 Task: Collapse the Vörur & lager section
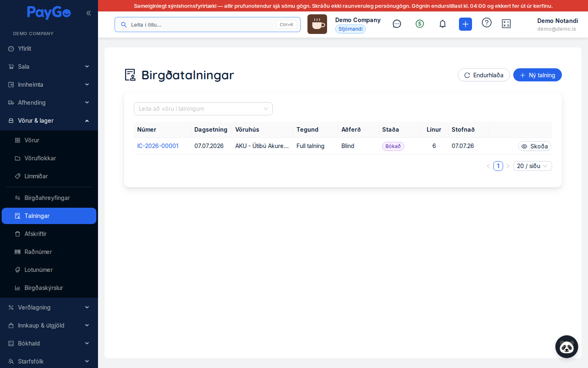pyautogui.click(x=49, y=121)
